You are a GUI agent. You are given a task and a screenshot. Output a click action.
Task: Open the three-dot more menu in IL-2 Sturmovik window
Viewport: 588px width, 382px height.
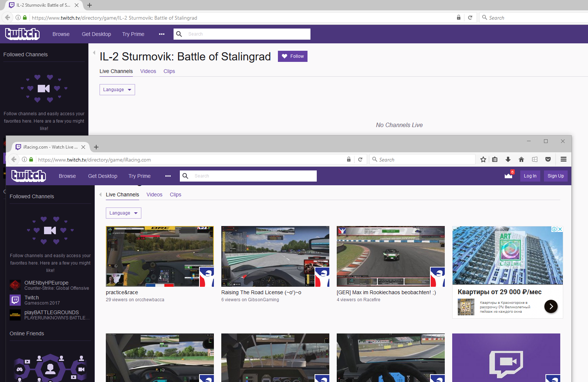pyautogui.click(x=162, y=34)
